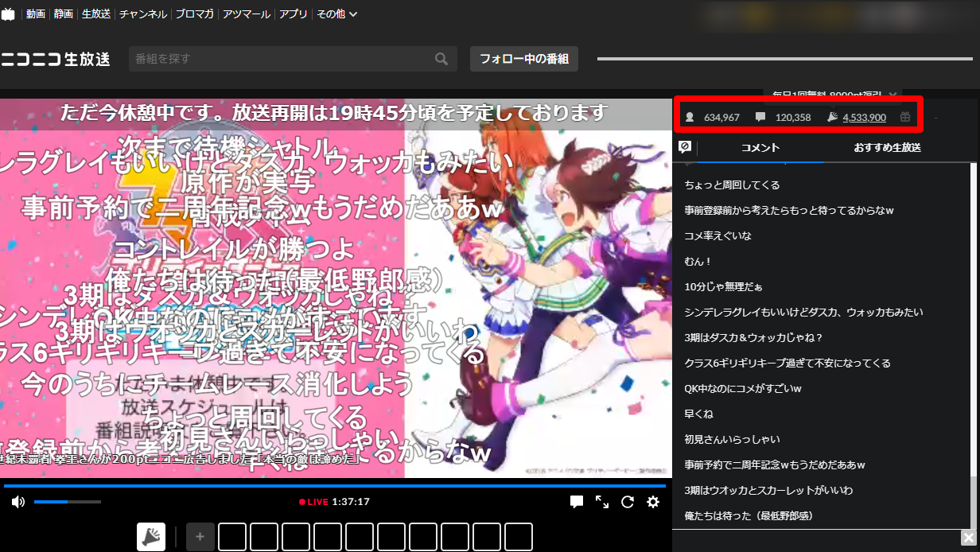This screenshot has width=980, height=552.
Task: Click the plus button below player
Action: 200,537
